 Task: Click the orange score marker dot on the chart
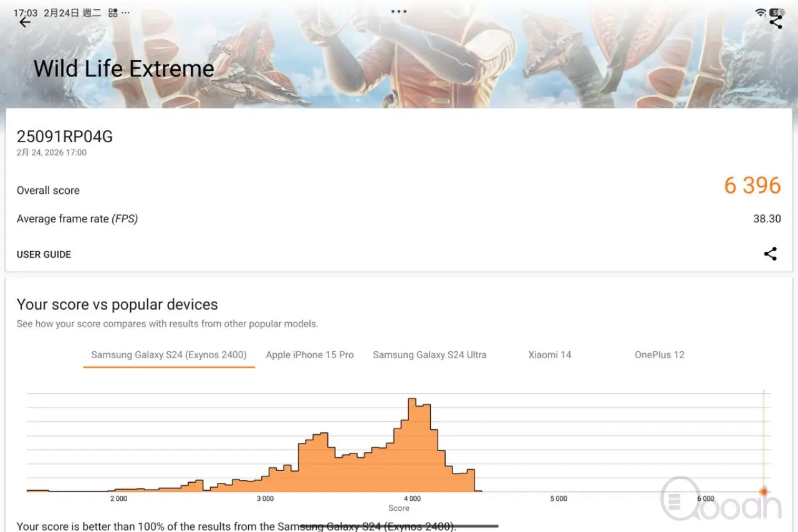(763, 492)
